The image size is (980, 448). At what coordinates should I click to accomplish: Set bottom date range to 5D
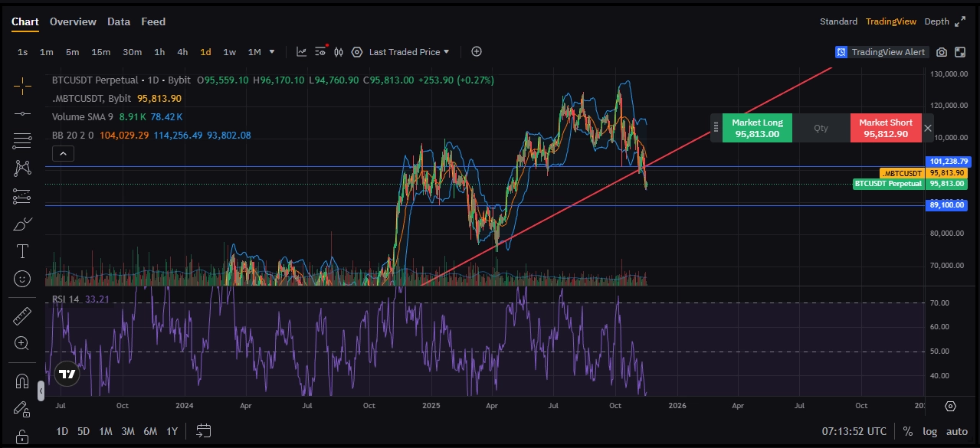pyautogui.click(x=84, y=431)
